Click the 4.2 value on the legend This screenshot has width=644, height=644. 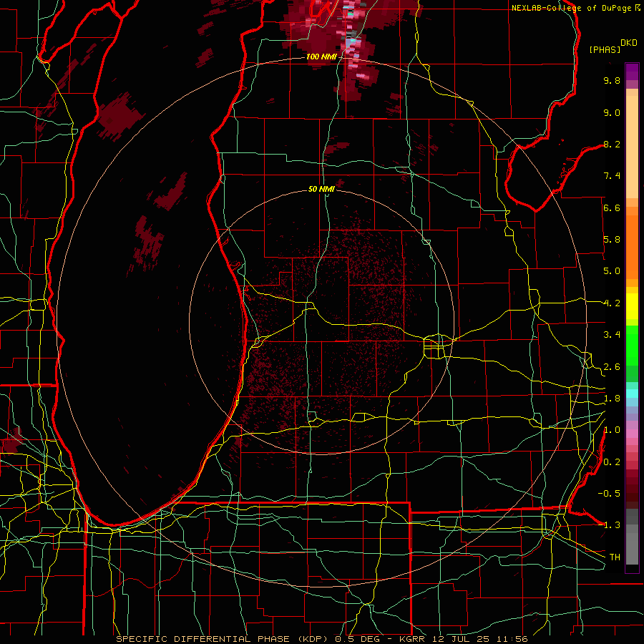tap(612, 303)
